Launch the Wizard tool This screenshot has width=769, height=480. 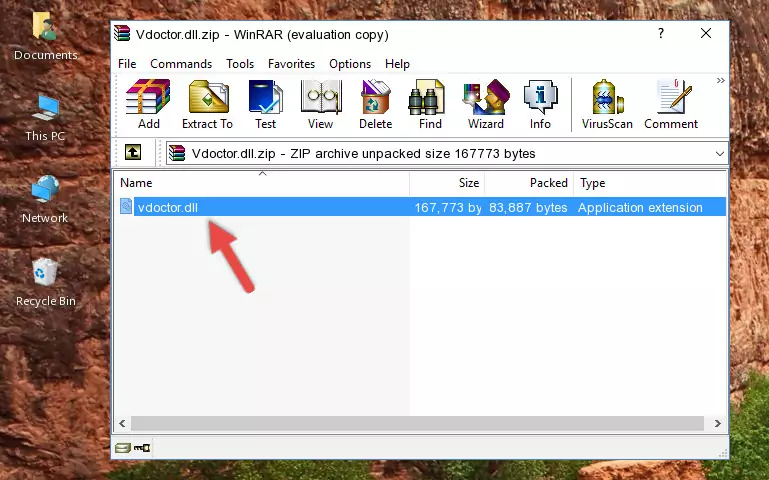486,104
